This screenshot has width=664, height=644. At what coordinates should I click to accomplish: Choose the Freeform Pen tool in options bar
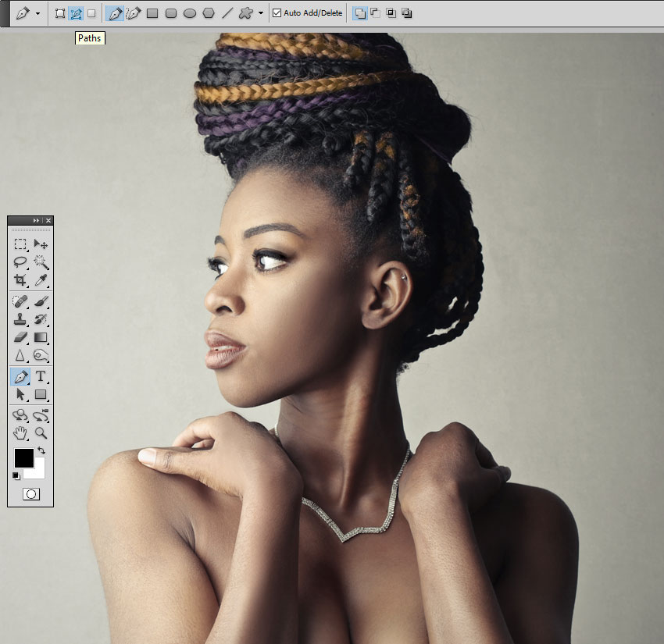[134, 13]
